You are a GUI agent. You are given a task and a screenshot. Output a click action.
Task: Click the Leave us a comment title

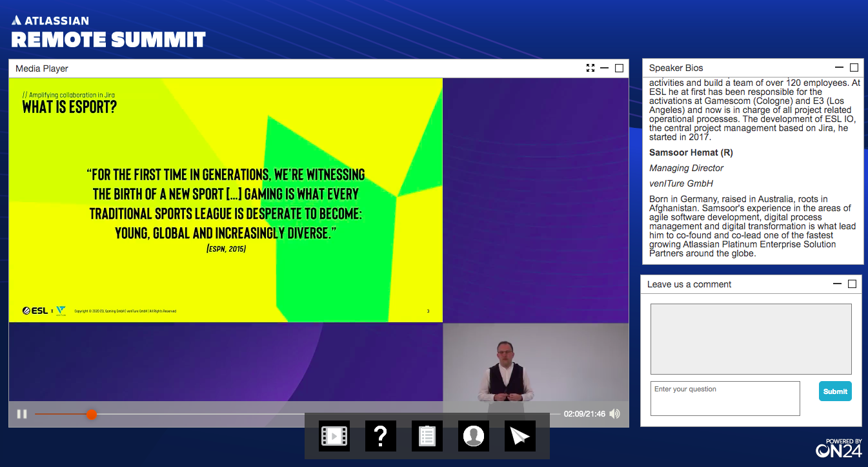[x=689, y=284]
